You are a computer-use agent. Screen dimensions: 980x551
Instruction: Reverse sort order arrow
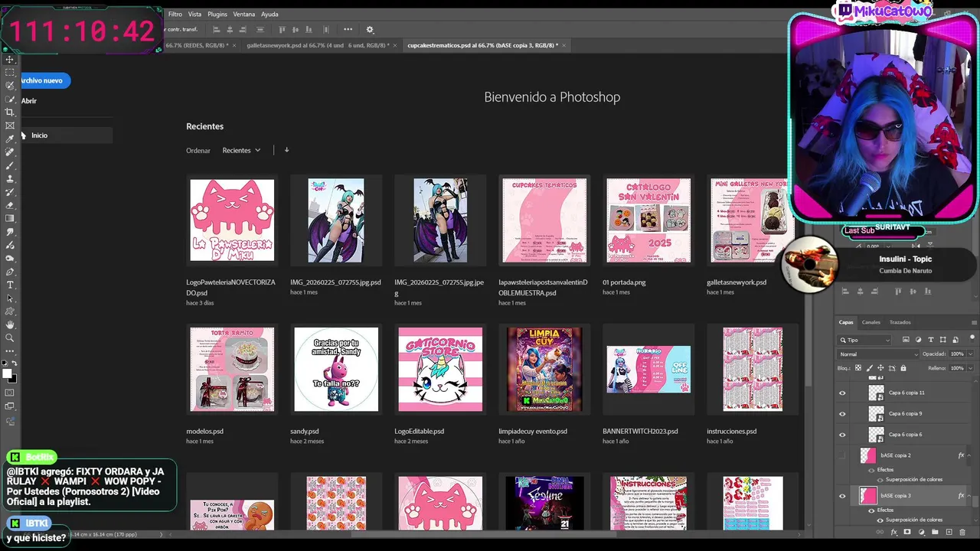(286, 150)
